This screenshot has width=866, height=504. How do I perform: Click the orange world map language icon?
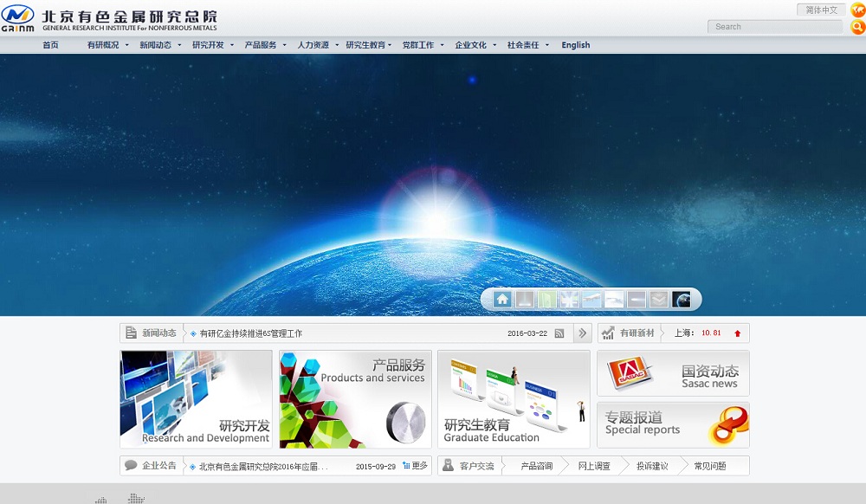(x=857, y=10)
